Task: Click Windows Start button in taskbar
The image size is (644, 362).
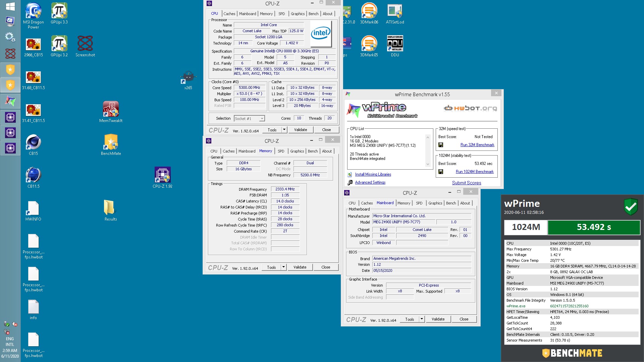Action: point(10,7)
